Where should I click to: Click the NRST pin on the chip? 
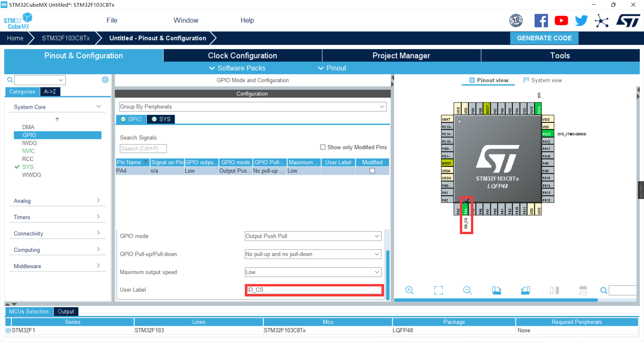point(447,163)
